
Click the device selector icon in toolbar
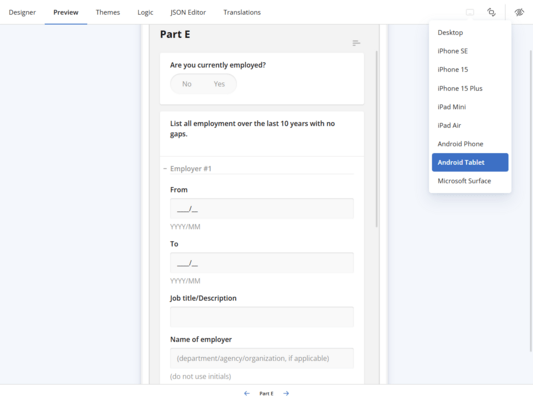click(x=470, y=12)
